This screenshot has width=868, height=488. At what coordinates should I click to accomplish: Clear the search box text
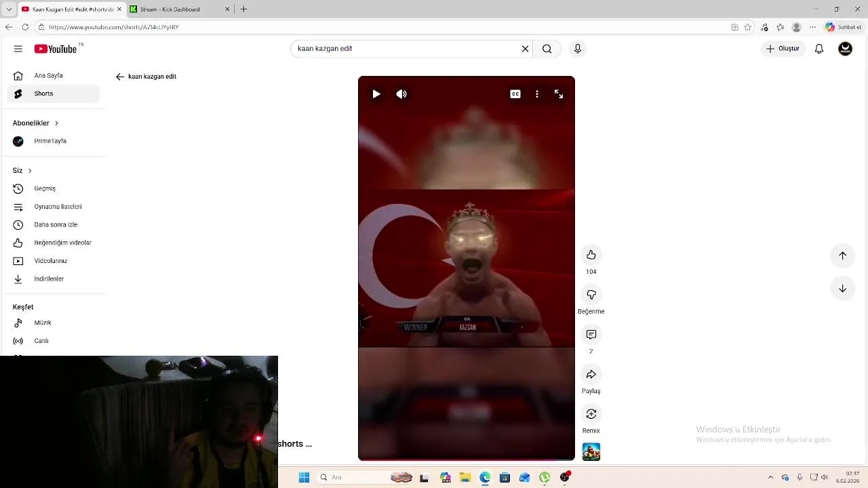(525, 49)
